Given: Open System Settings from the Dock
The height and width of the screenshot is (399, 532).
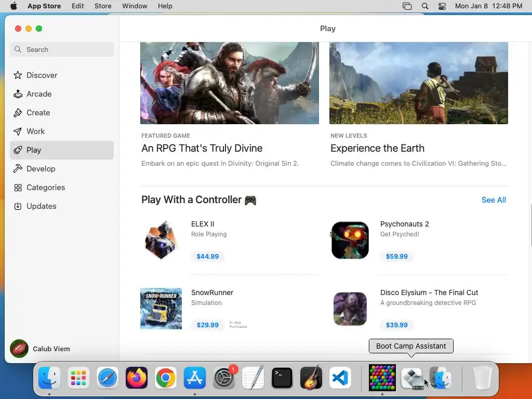Looking at the screenshot, I should [x=224, y=378].
